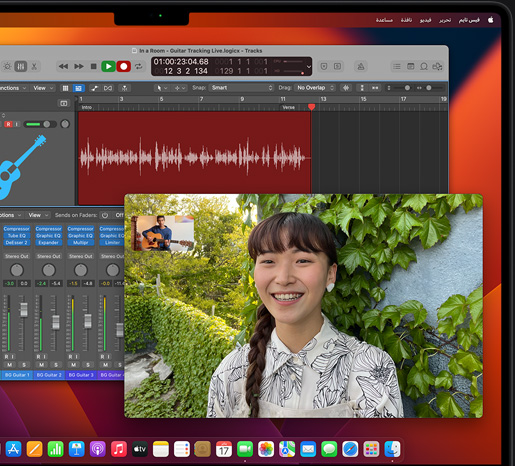Click the Metronome tuner icon
This screenshot has height=466, width=515.
(361, 66)
